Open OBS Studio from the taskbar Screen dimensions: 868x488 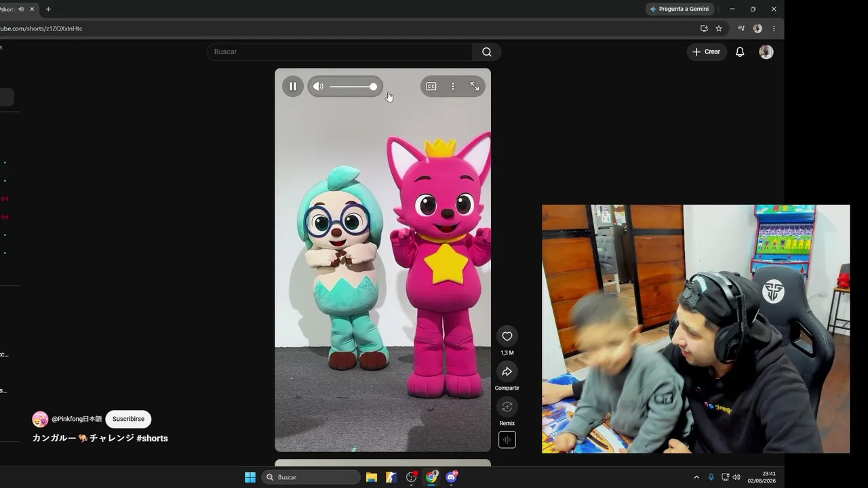click(x=412, y=477)
